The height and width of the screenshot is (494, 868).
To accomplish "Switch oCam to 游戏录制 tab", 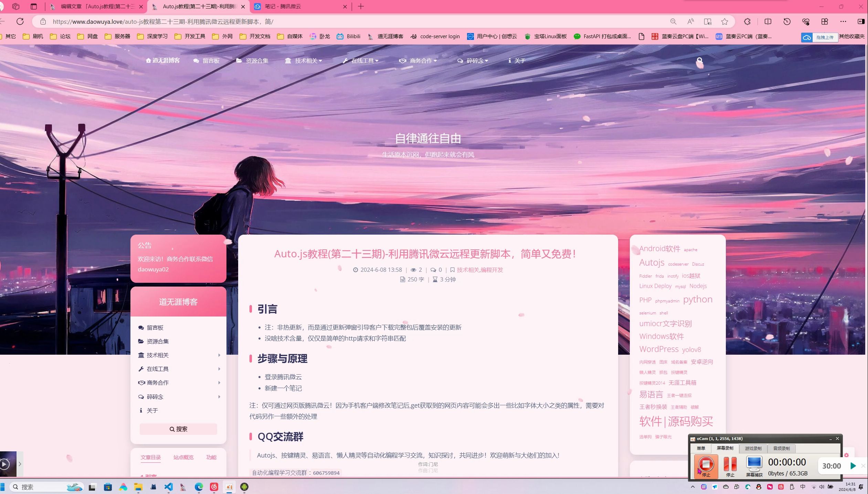I will [x=753, y=448].
